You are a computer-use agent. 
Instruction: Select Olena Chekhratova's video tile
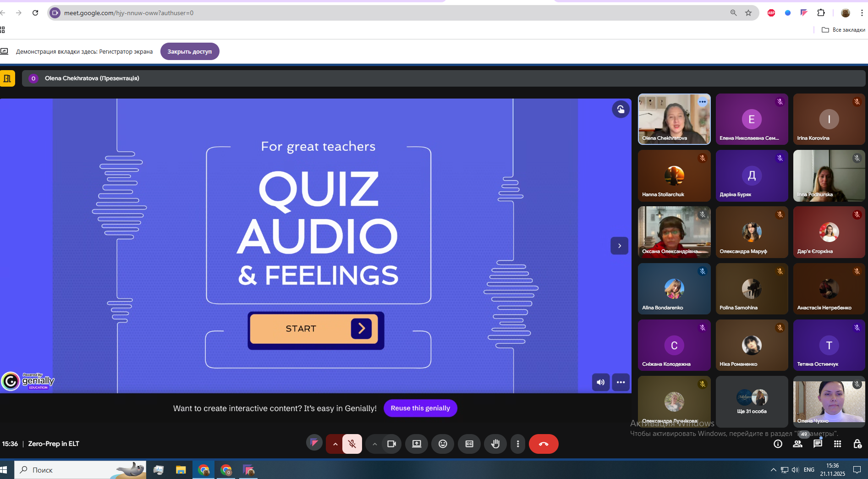674,119
